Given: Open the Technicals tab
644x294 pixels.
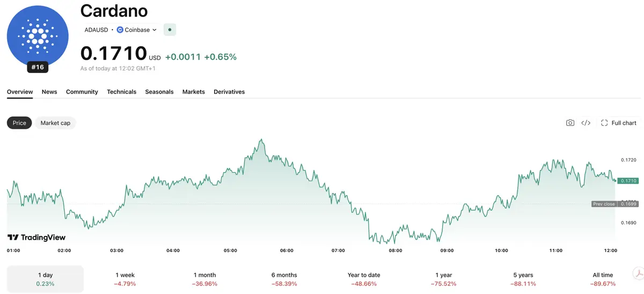Looking at the screenshot, I should click(121, 92).
